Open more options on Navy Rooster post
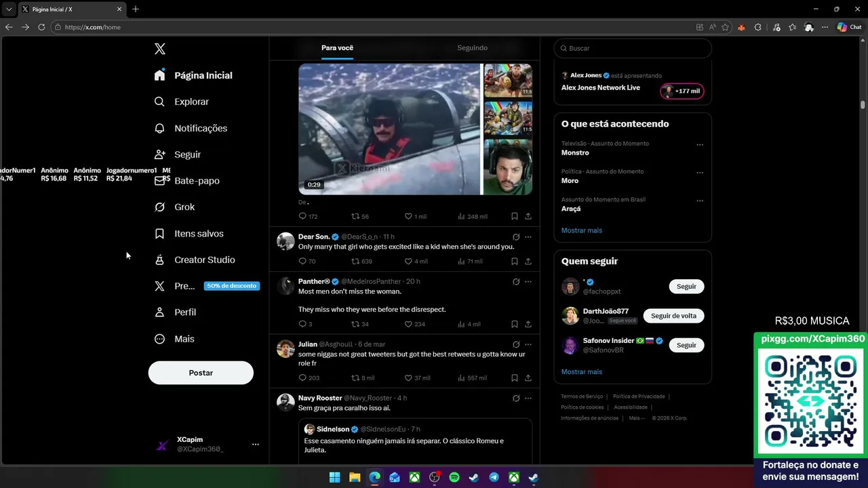Viewport: 868px width, 488px height. pyautogui.click(x=528, y=398)
